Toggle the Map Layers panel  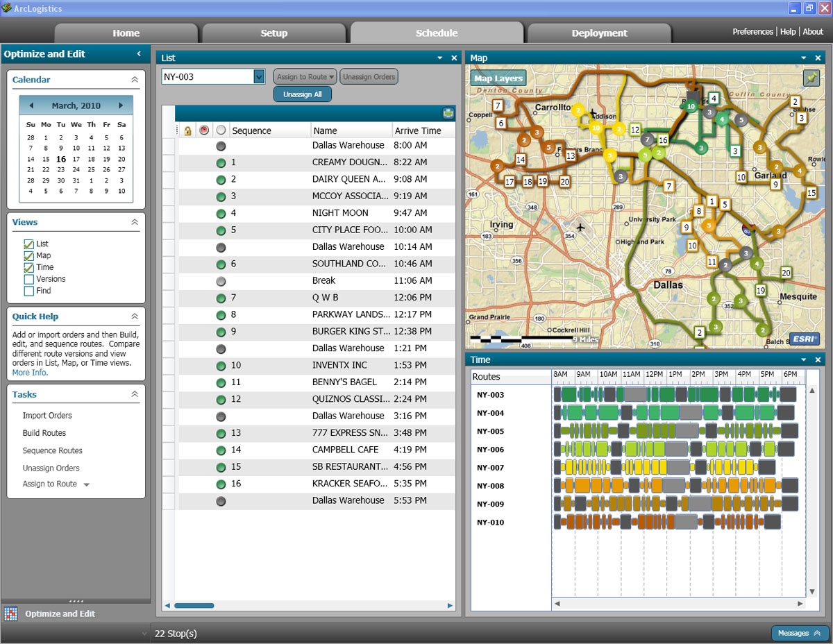pyautogui.click(x=498, y=78)
